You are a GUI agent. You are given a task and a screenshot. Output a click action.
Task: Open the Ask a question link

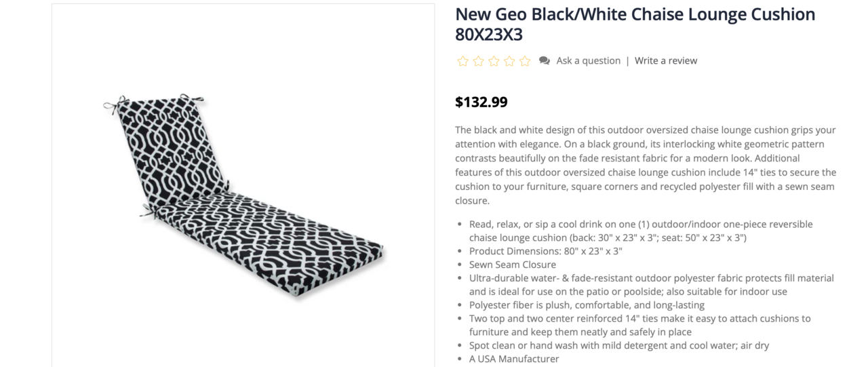(x=588, y=61)
